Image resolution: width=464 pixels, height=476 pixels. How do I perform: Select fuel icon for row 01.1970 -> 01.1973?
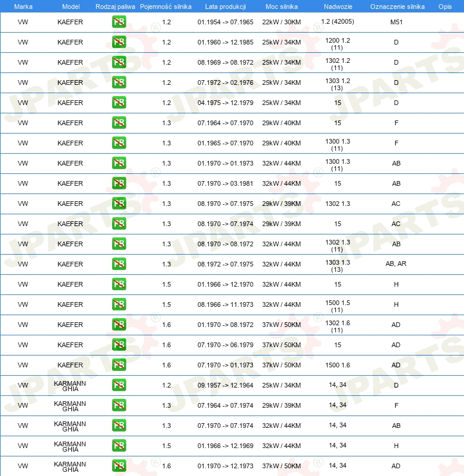[x=119, y=163]
